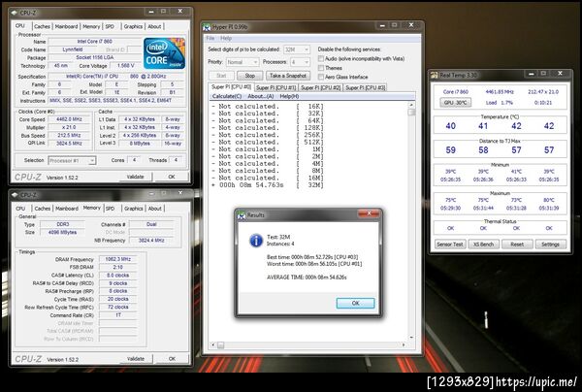
Task: Click the DRAM Frequency 1062.3 MHz field
Action: pos(117,259)
